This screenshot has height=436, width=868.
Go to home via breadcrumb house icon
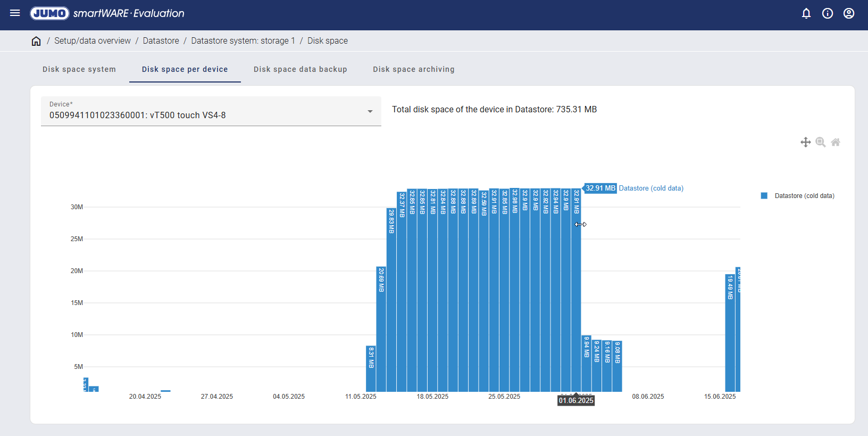pyautogui.click(x=36, y=41)
